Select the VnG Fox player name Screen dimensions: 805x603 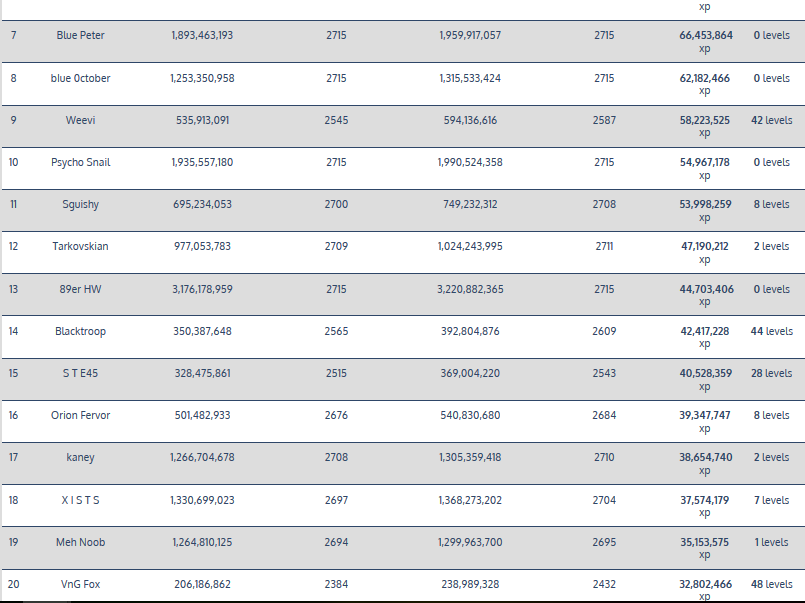80,584
